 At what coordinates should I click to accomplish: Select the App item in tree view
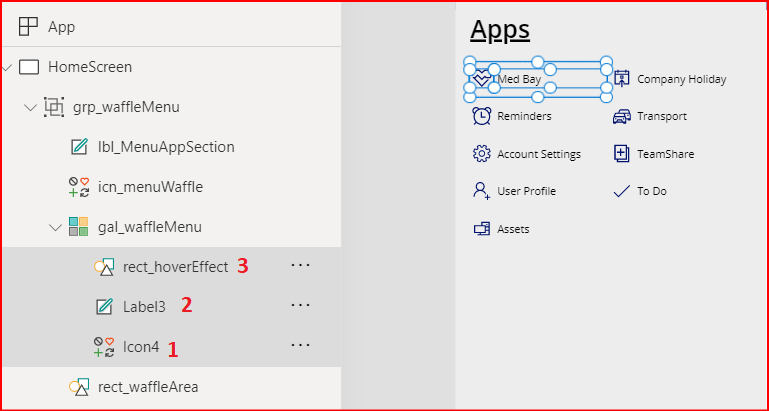[x=61, y=27]
